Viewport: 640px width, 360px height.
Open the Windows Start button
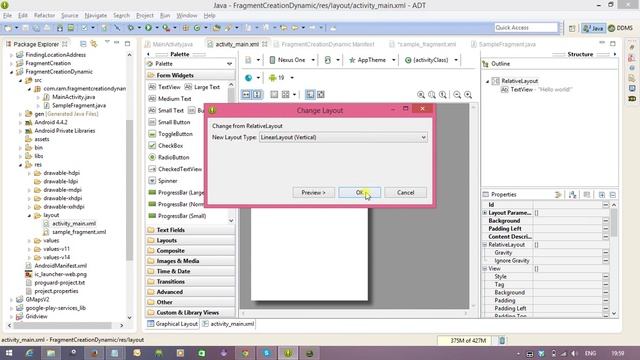[8, 353]
